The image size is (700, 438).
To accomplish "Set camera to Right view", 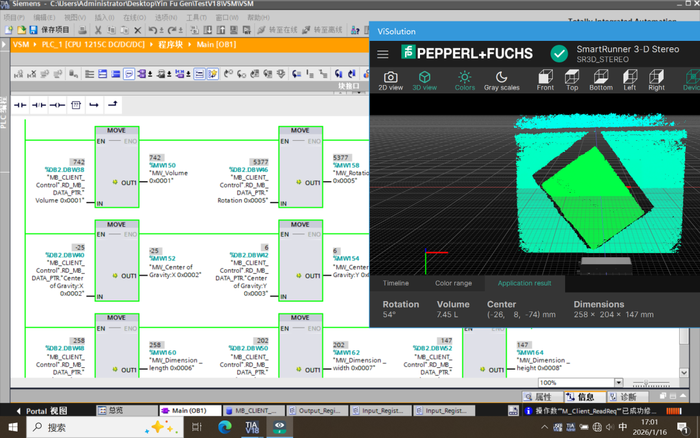I will click(656, 80).
